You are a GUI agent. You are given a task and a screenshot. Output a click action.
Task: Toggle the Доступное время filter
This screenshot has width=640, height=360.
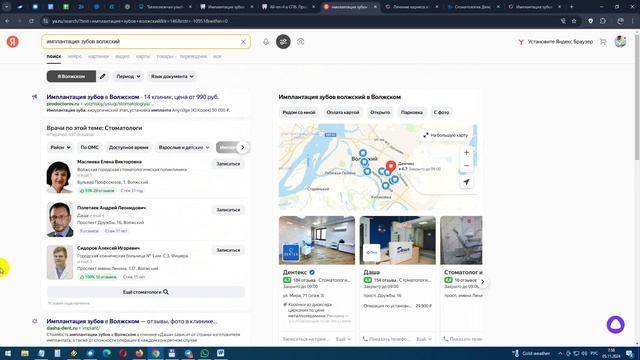click(x=129, y=147)
